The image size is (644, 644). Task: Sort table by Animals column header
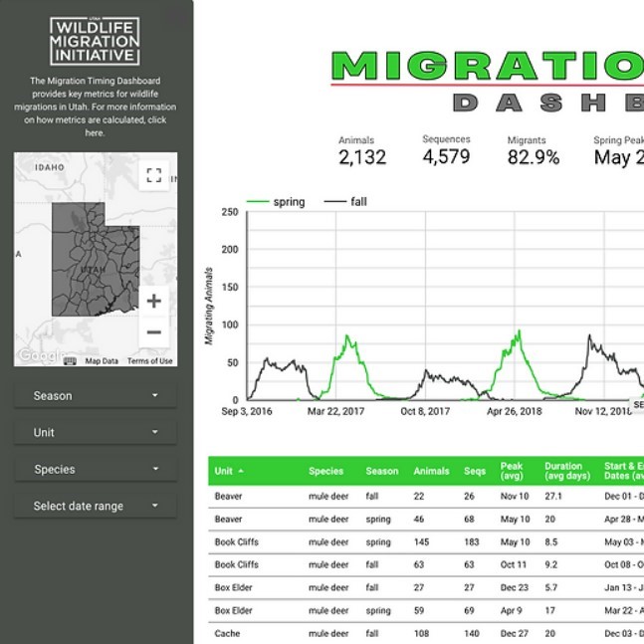(431, 471)
